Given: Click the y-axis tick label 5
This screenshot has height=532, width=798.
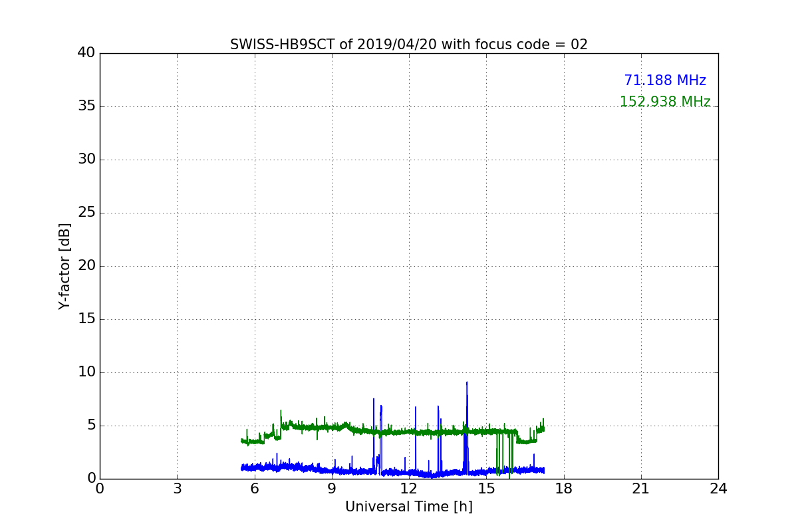Looking at the screenshot, I should [91, 426].
